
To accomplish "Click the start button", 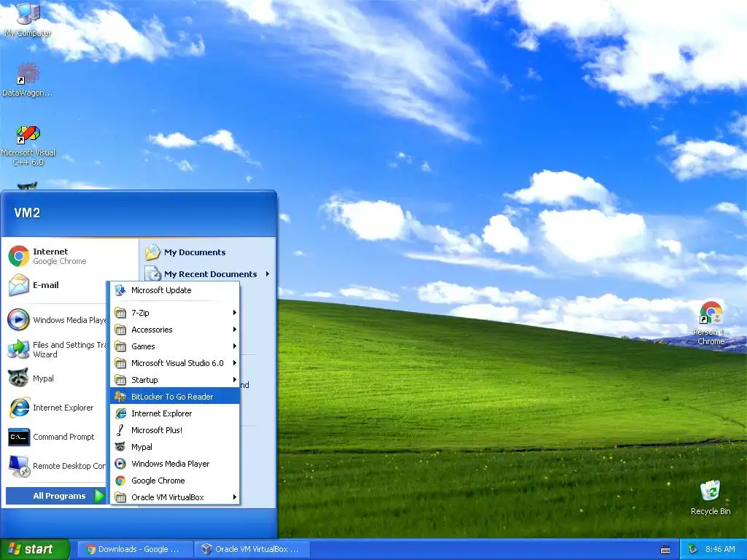I will [35, 549].
